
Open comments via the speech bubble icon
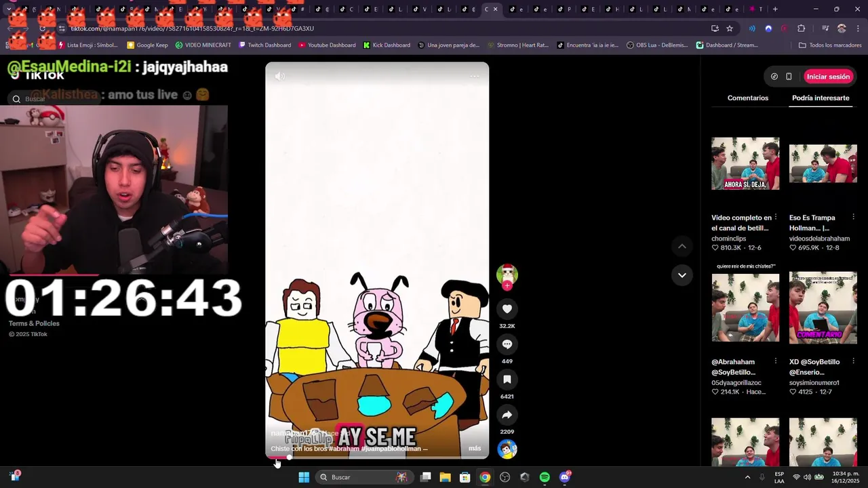507,344
